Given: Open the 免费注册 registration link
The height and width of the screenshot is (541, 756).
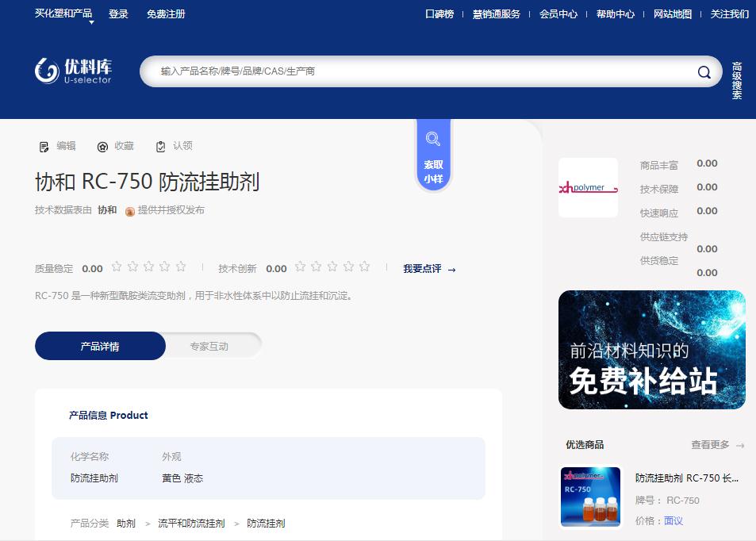Looking at the screenshot, I should (166, 14).
